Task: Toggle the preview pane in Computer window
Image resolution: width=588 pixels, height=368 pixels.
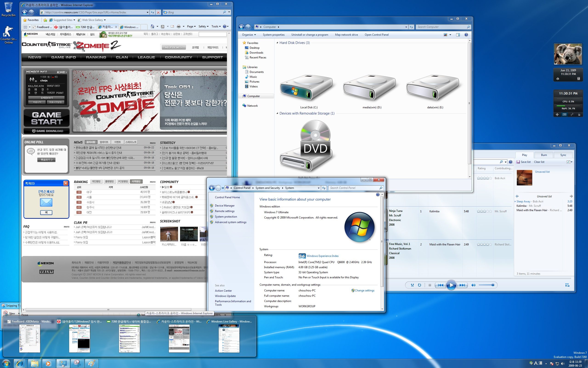Action: pyautogui.click(x=458, y=35)
